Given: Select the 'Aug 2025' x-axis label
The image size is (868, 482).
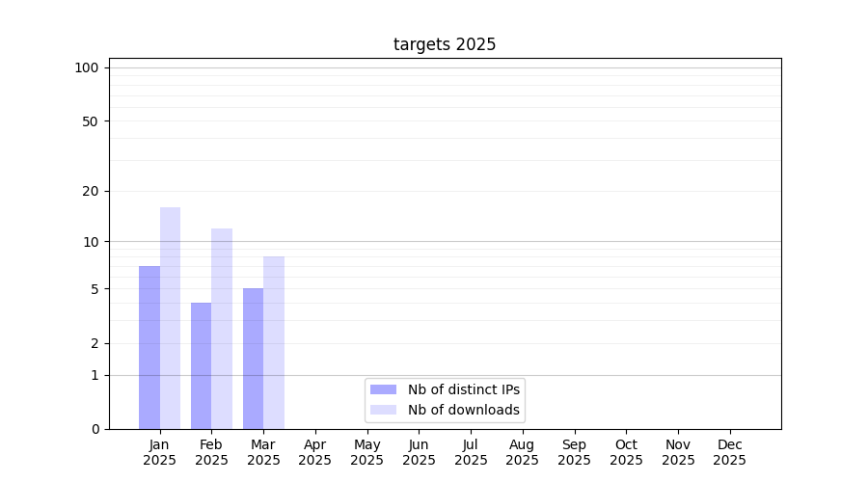Looking at the screenshot, I should point(522,452).
